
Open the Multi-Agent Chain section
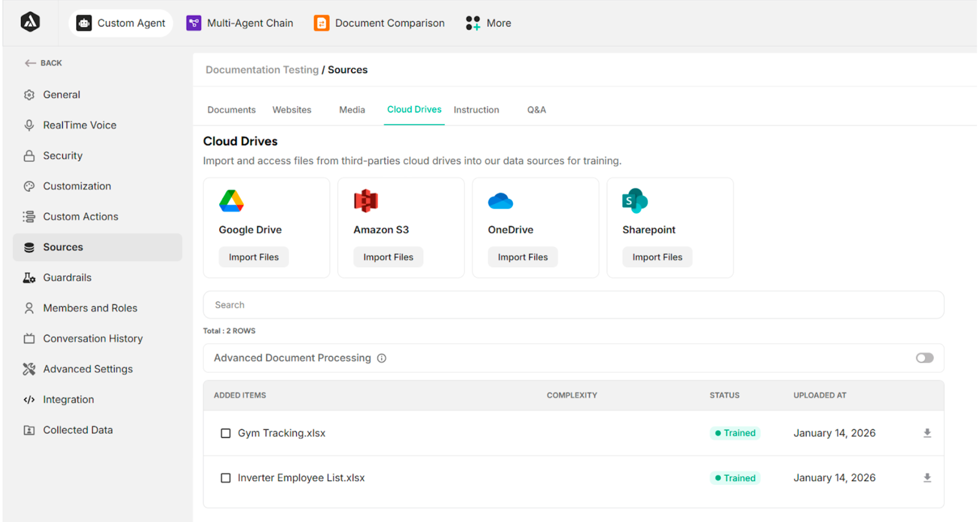point(240,23)
